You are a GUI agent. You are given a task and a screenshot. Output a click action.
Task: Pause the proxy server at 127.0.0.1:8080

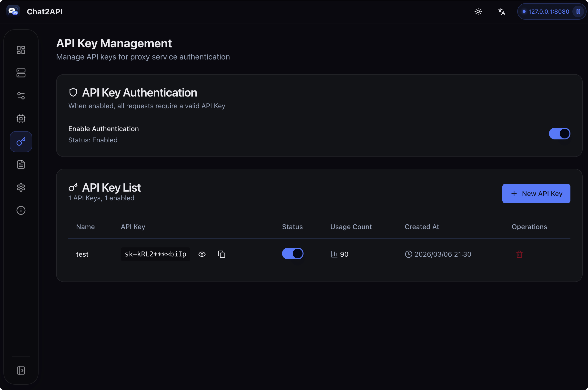(x=578, y=11)
